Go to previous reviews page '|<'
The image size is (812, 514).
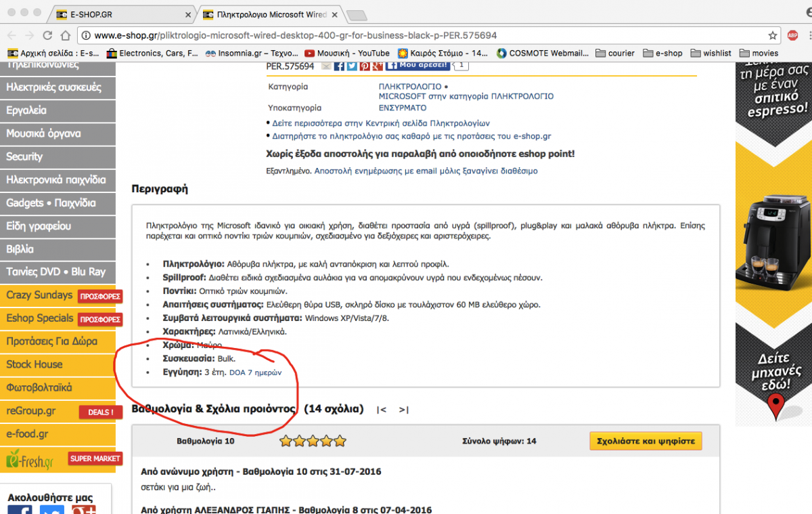382,410
